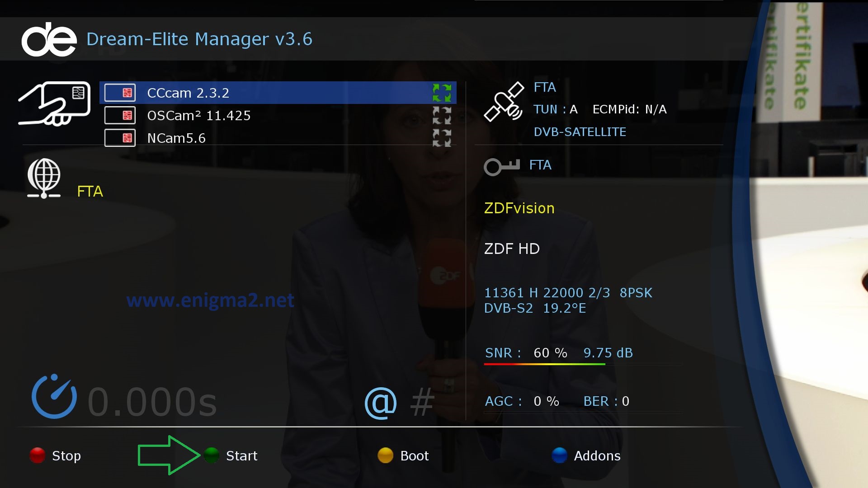This screenshot has height=488, width=868.
Task: Click the smartcard-in-hand softcam icon
Action: click(x=54, y=103)
